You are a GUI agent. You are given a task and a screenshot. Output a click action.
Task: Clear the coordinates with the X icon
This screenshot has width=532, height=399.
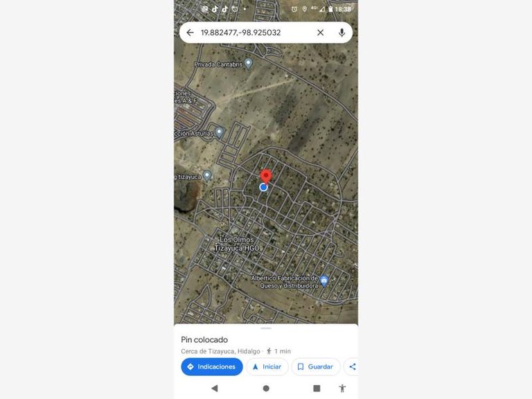tap(320, 33)
